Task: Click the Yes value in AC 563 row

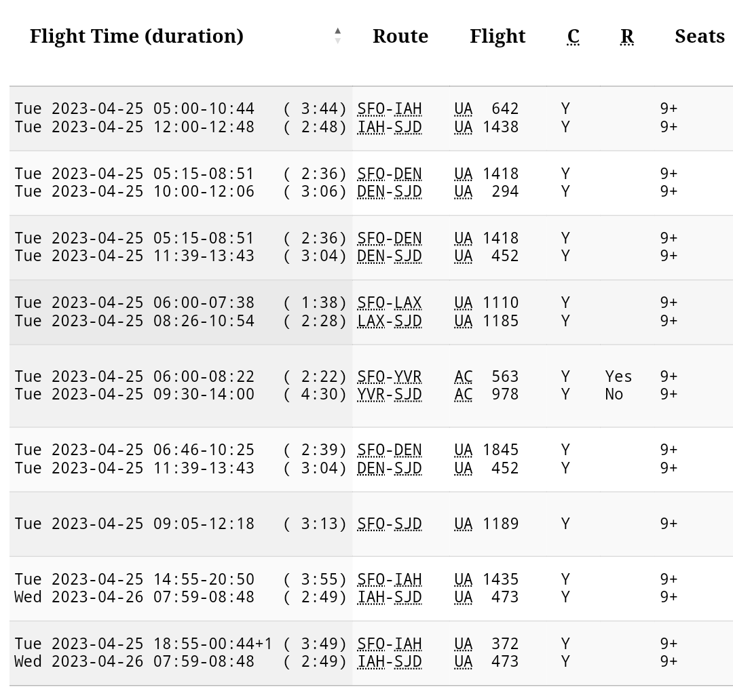Action: (618, 376)
